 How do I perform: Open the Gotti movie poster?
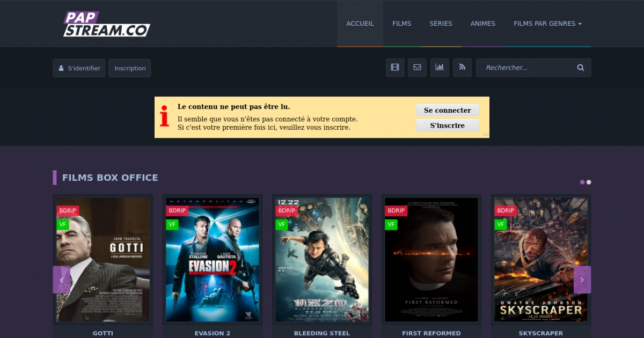coord(103,260)
